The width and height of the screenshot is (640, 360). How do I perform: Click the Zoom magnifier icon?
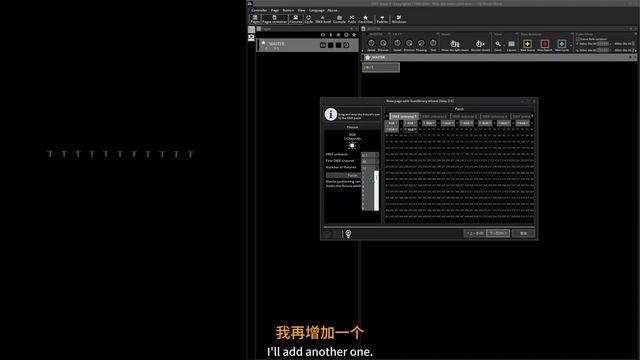point(498,44)
